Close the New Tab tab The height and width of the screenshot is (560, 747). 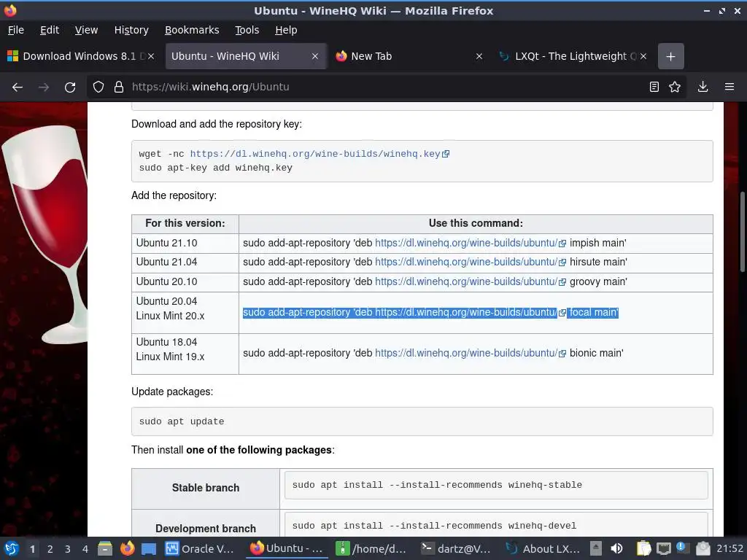click(x=479, y=56)
